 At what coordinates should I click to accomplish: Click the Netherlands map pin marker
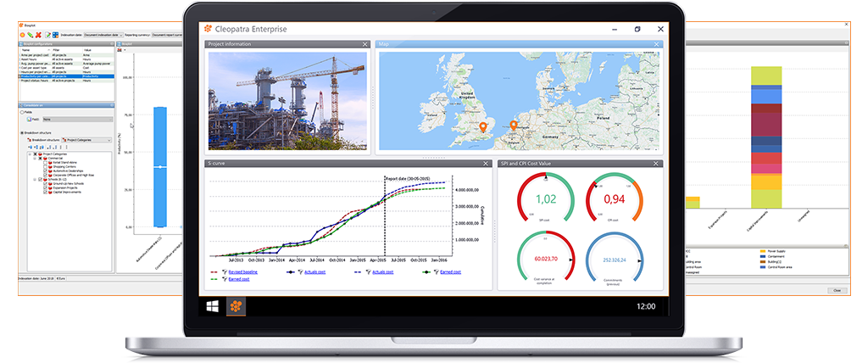[x=513, y=126]
